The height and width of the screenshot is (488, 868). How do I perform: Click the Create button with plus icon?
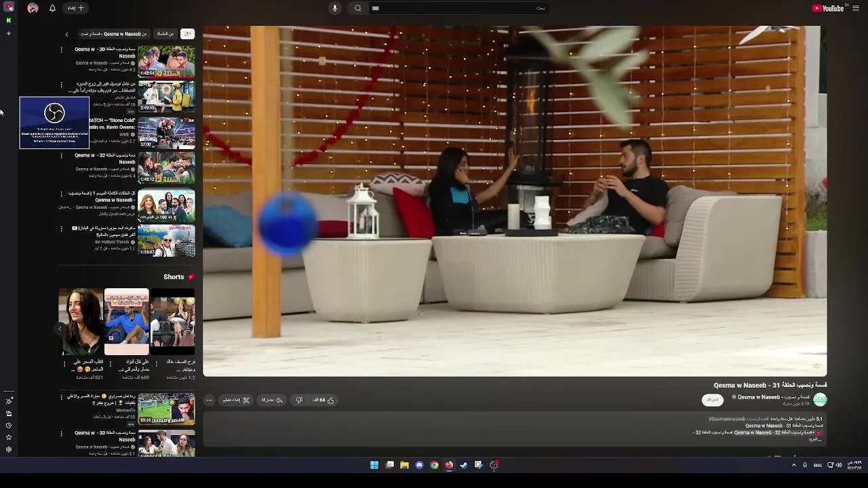point(76,8)
